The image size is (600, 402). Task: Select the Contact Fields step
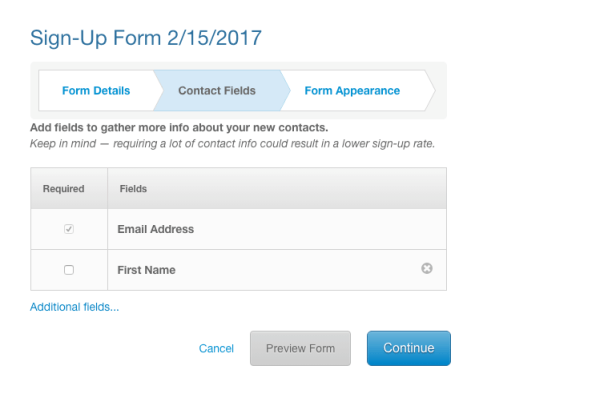216,91
